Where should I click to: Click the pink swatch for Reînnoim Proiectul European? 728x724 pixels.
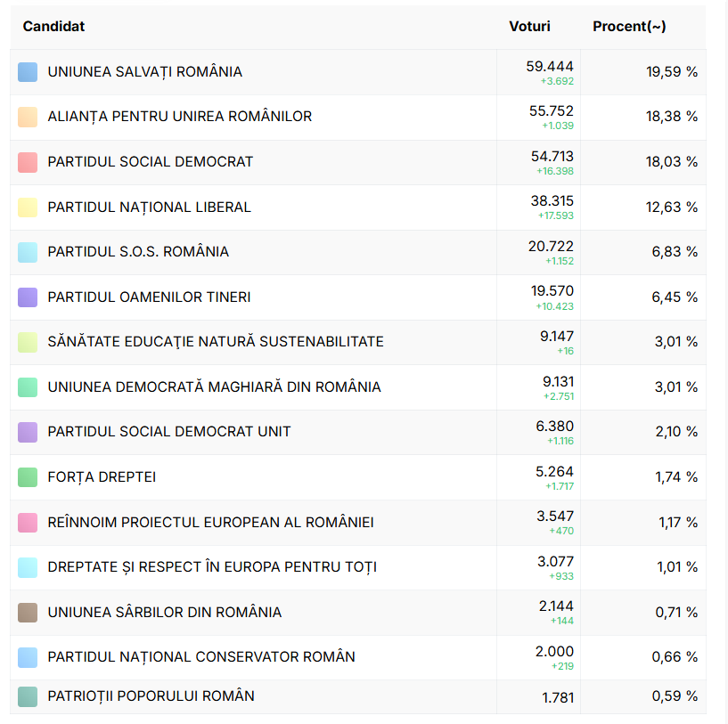point(28,523)
